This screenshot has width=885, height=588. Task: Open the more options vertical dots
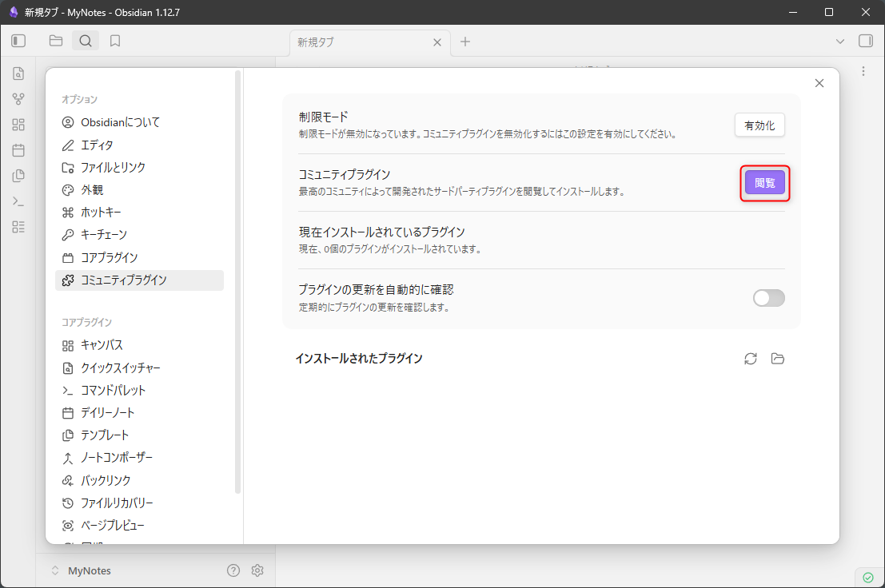click(x=863, y=71)
